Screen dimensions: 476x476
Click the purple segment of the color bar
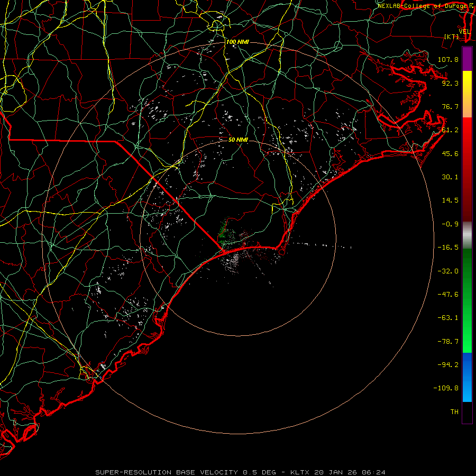[467, 59]
